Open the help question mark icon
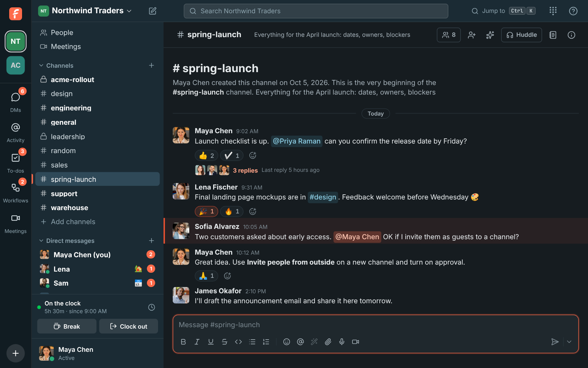The height and width of the screenshot is (368, 588). pyautogui.click(x=573, y=11)
